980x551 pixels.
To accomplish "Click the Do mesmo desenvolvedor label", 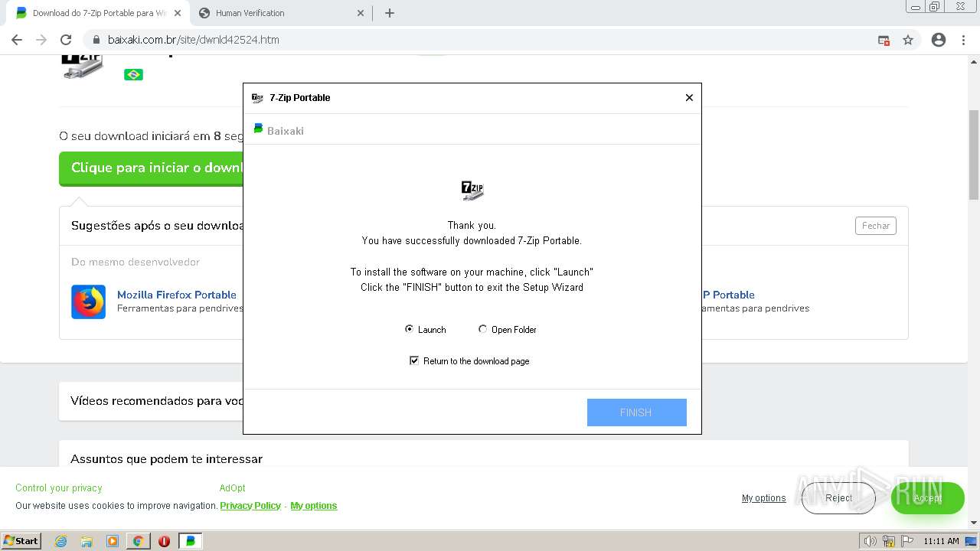I will point(136,262).
